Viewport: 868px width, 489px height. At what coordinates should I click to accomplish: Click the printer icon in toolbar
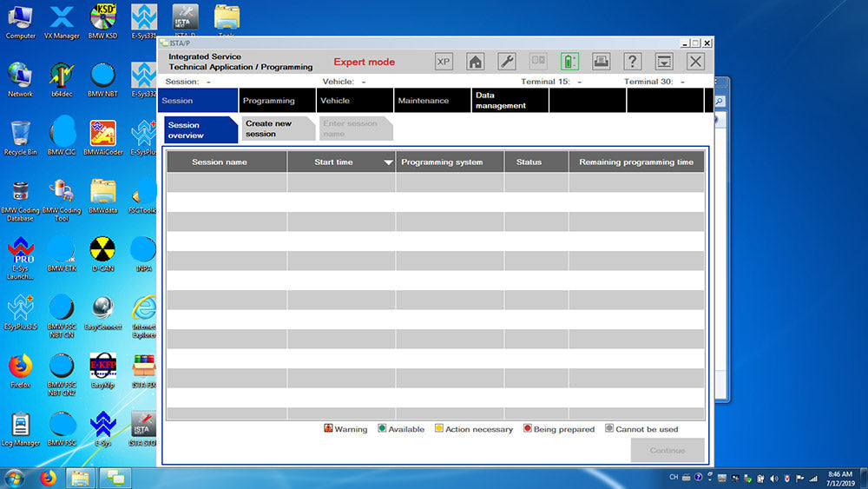(x=601, y=62)
